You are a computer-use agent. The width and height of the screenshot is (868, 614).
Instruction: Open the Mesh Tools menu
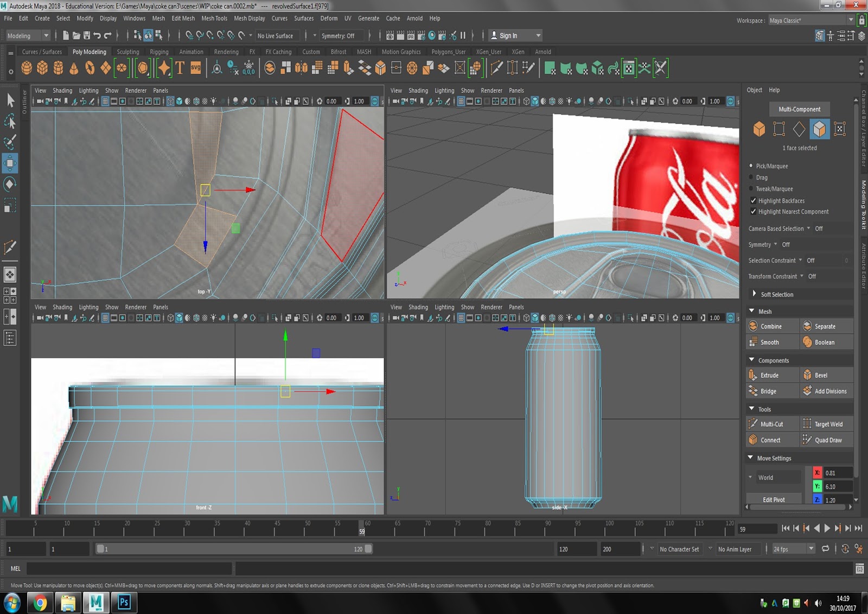(x=214, y=18)
